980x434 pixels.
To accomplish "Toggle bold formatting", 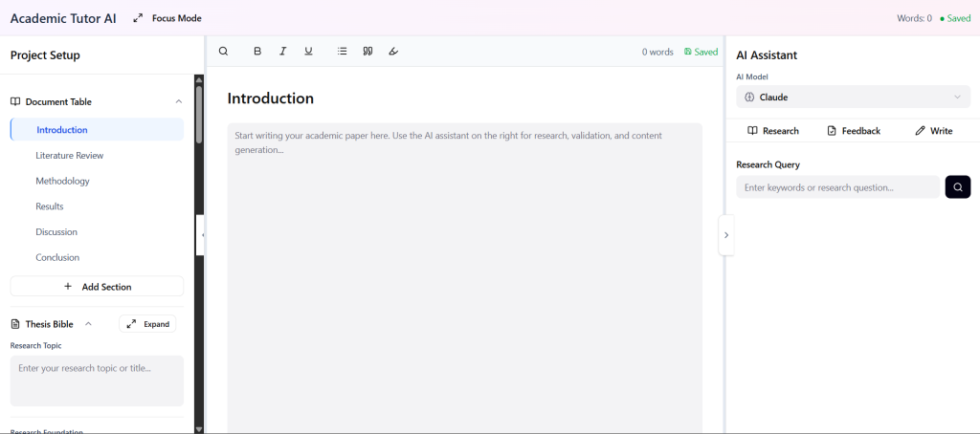I will [x=257, y=52].
